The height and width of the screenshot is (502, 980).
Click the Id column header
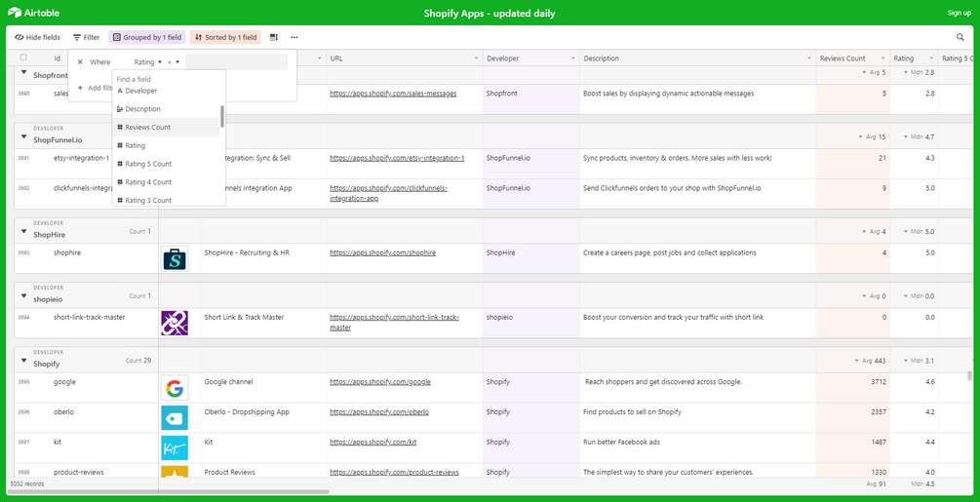pos(57,58)
